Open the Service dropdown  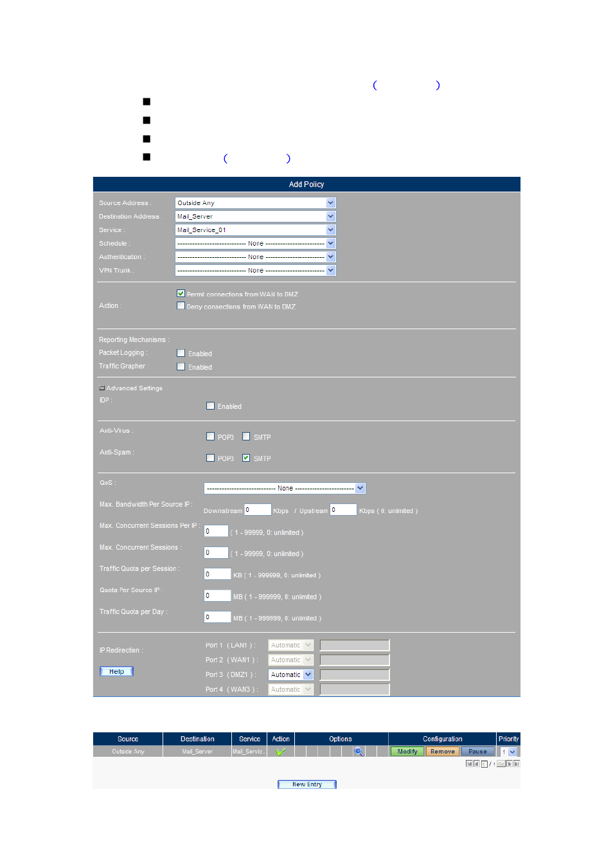[256, 230]
